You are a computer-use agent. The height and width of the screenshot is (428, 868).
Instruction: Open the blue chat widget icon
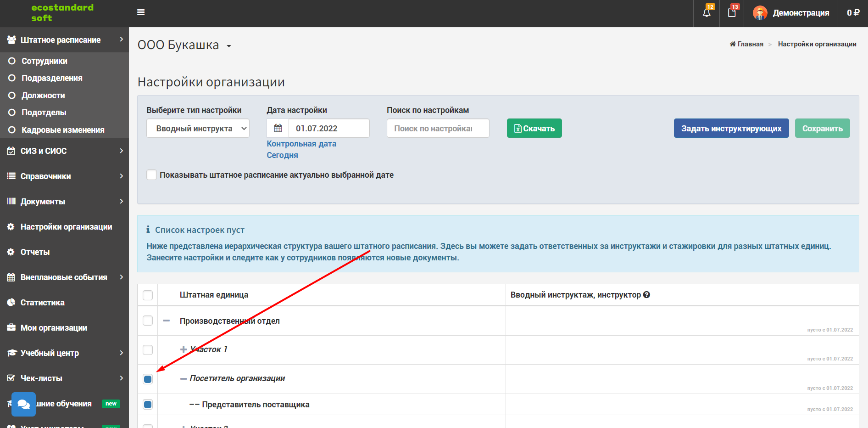23,404
